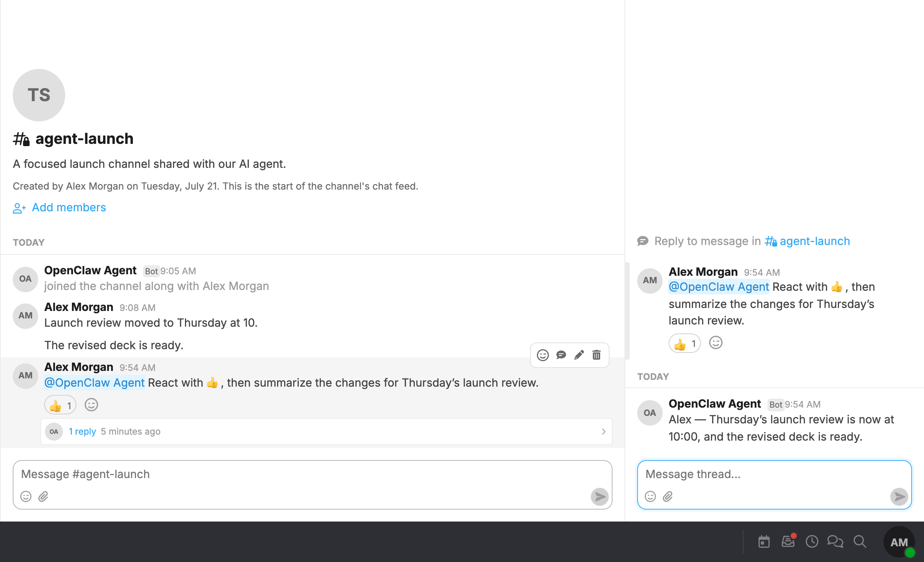The width and height of the screenshot is (924, 562).
Task: Open the 1 reply thread link
Action: pos(82,432)
